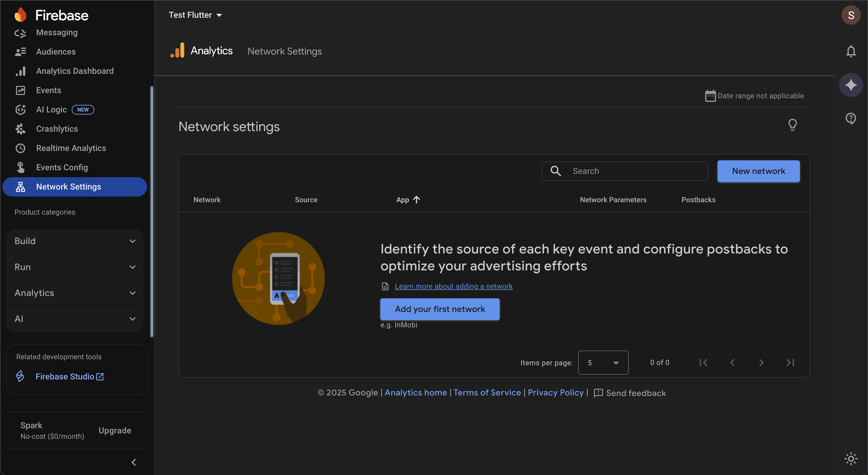
Task: Expand the Run category
Action: 75,267
